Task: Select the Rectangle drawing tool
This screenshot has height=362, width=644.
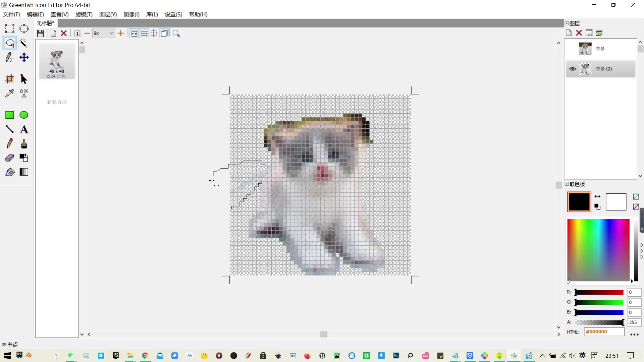Action: (9, 115)
